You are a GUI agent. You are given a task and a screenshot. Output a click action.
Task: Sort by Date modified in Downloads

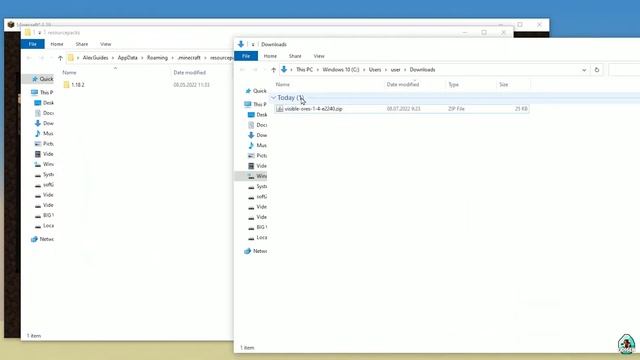tap(403, 84)
